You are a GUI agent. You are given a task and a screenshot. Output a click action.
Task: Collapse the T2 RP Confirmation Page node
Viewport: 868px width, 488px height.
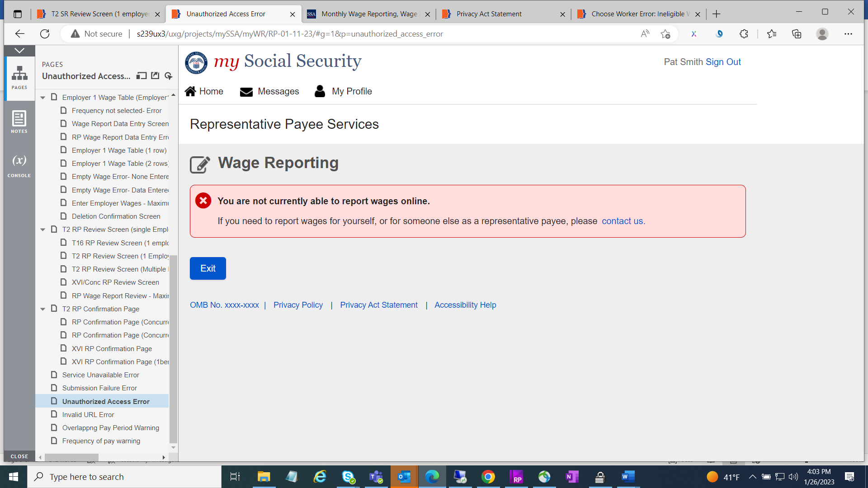pos(43,309)
